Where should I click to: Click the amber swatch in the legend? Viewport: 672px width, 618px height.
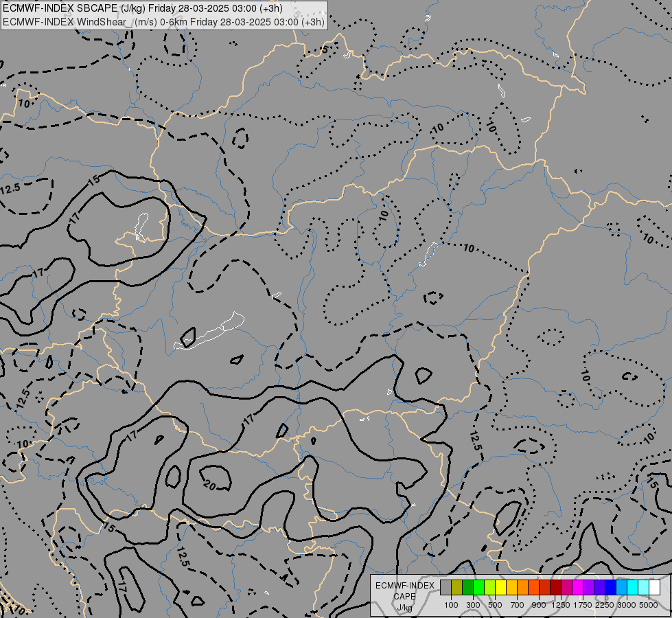click(511, 587)
